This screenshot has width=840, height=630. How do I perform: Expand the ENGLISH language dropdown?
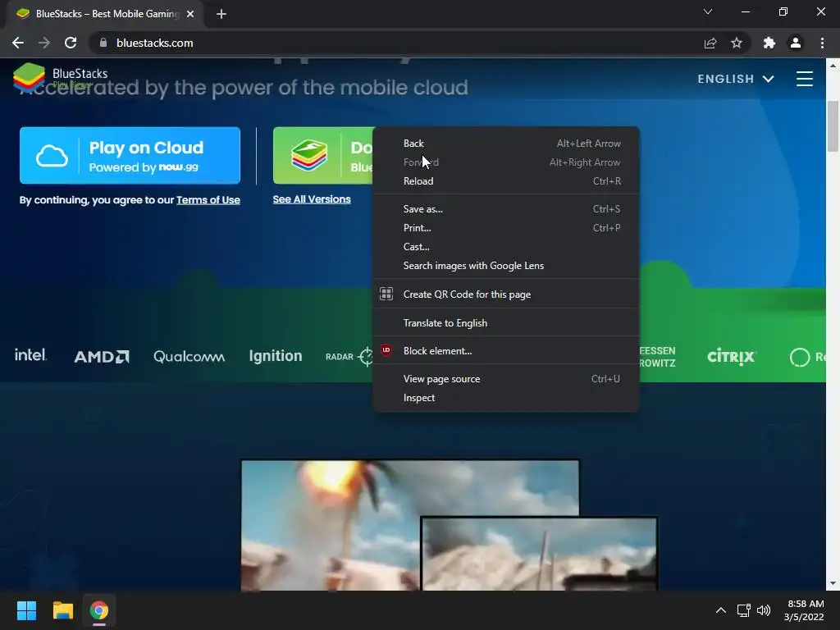[736, 79]
